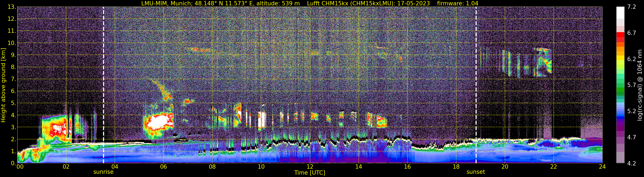Click the 'sunrise' label under the time axis

(103, 172)
